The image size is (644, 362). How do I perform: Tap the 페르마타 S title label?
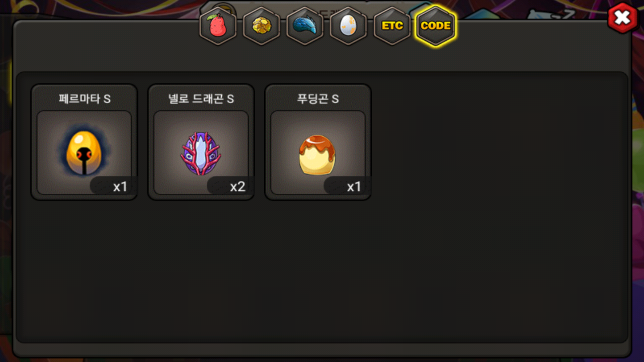coord(85,99)
